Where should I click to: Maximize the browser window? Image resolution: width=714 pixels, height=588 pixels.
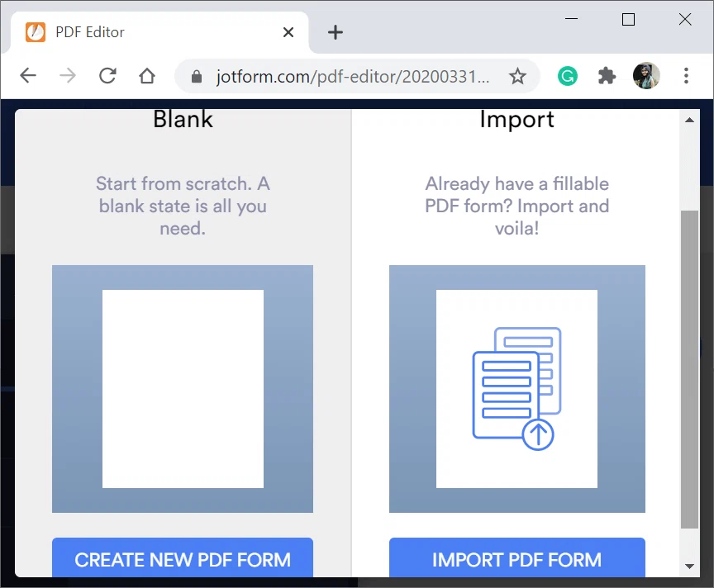tap(628, 19)
